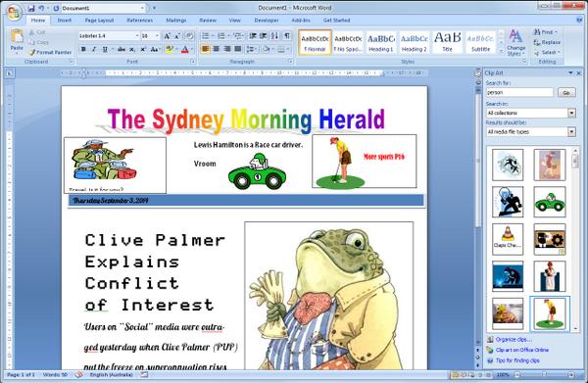Viewport: 588px width, 383px height.
Task: Expand the font name dropdown
Action: (x=137, y=36)
